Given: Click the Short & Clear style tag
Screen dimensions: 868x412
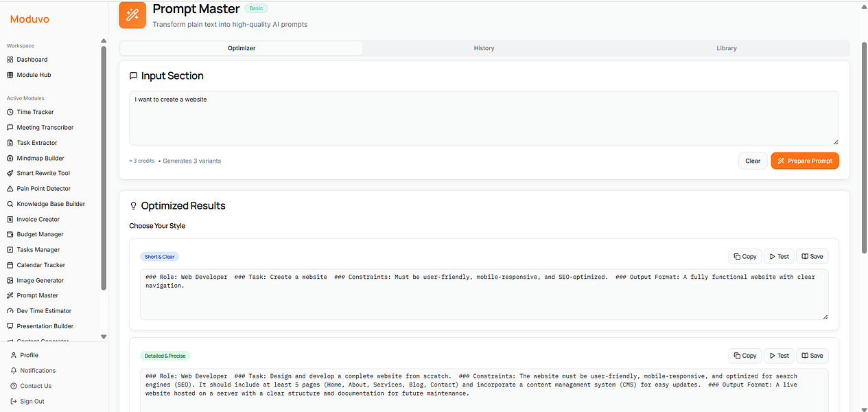Looking at the screenshot, I should click(x=160, y=257).
